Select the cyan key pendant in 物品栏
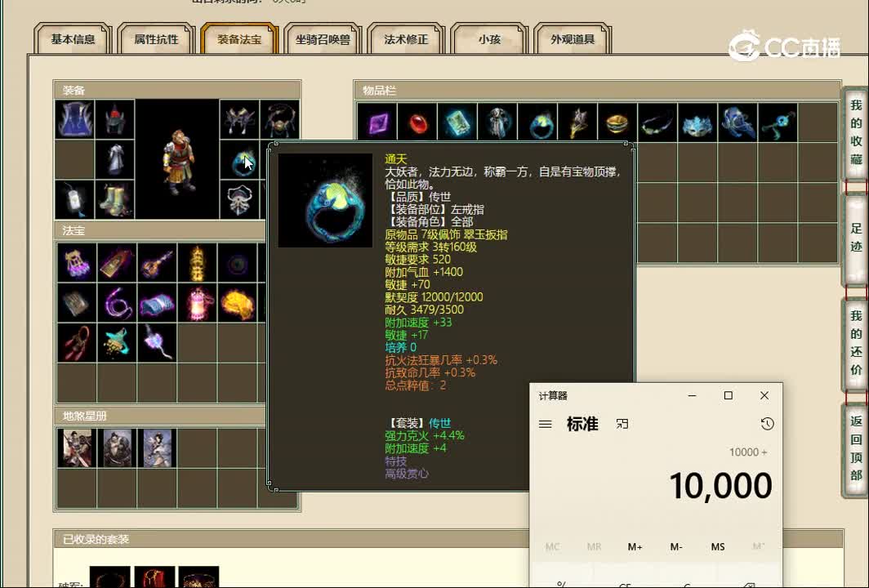 point(778,122)
